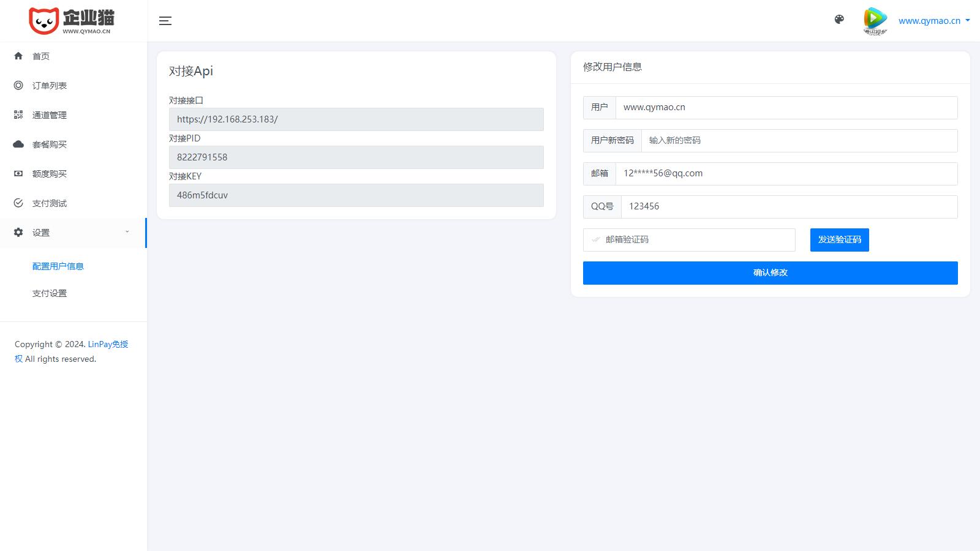
Task: Follow the LinPay免授权 footer link
Action: tap(108, 344)
